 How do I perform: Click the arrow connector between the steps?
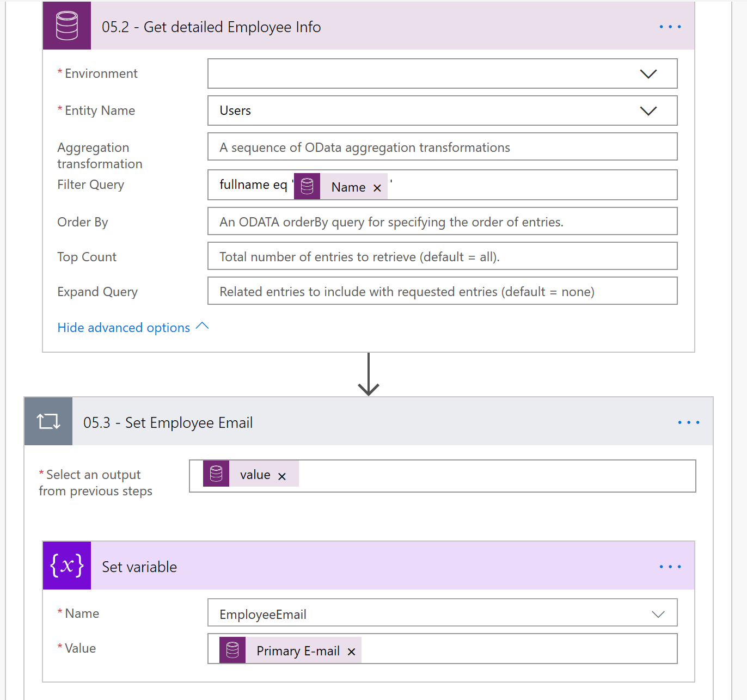(x=369, y=374)
